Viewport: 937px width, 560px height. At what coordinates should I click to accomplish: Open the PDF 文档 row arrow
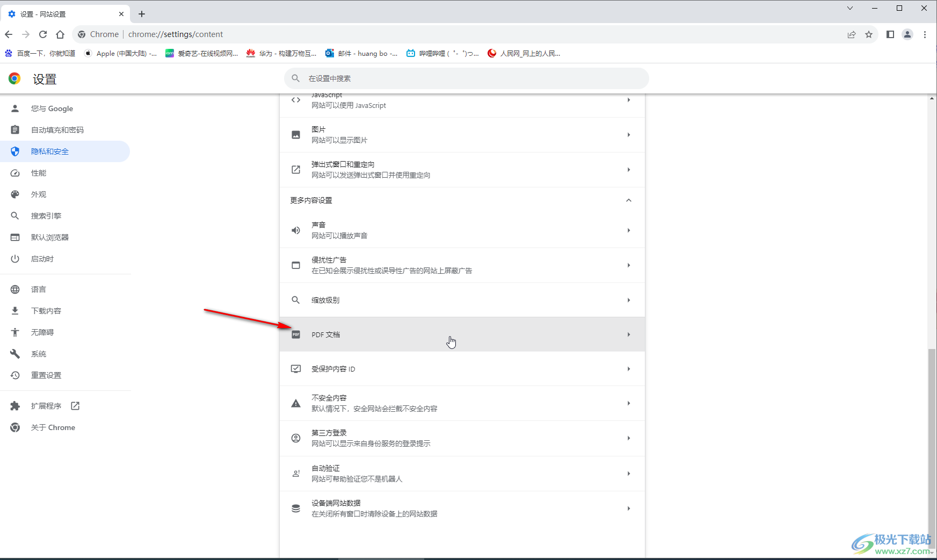click(x=629, y=334)
